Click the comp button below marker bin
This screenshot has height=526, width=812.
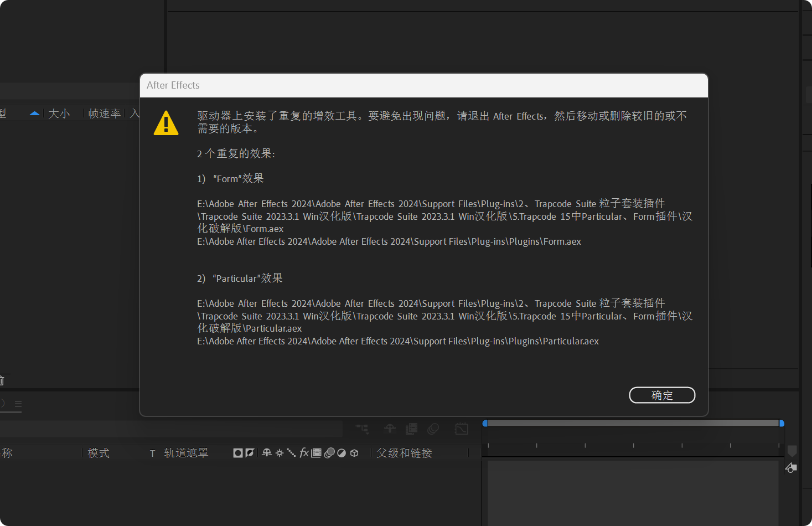coord(792,468)
